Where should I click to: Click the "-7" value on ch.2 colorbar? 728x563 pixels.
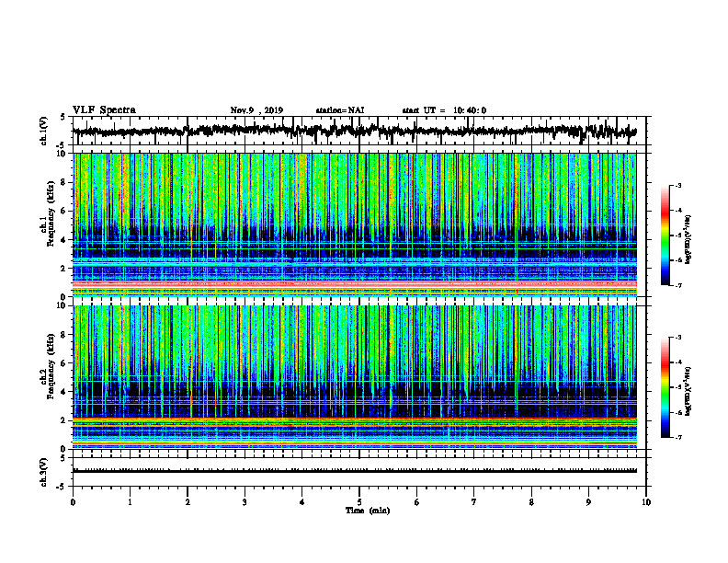tap(677, 438)
